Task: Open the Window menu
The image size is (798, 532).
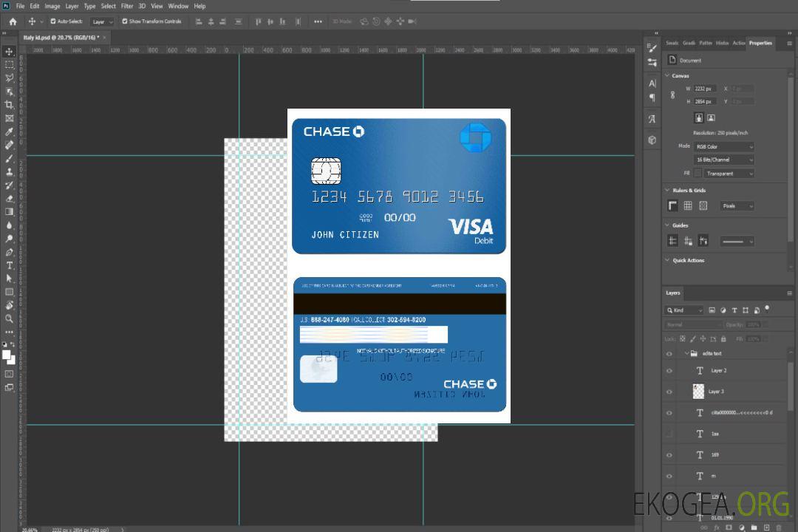Action: [178, 6]
